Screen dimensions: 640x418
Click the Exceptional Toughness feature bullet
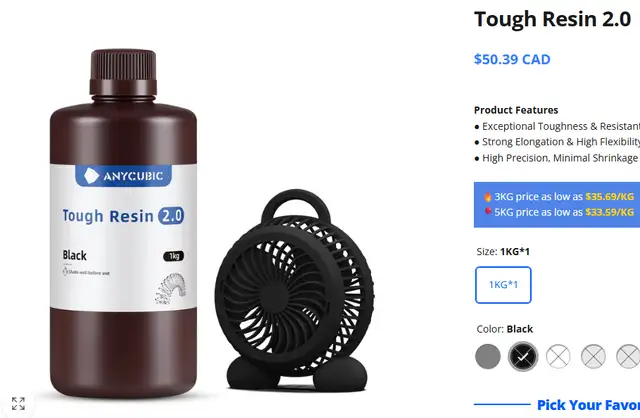[x=557, y=127]
